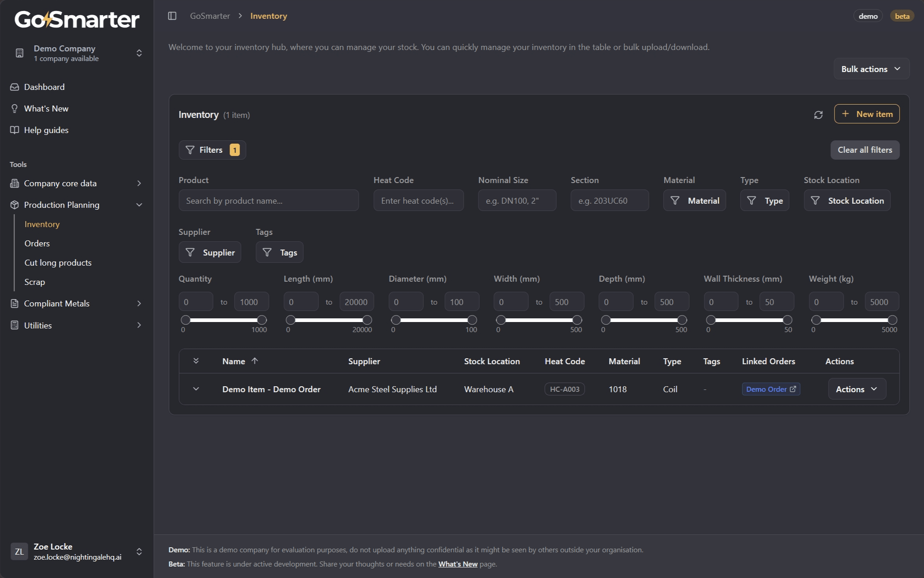Open the Demo Order linked order
The width and height of the screenshot is (924, 578).
click(771, 389)
